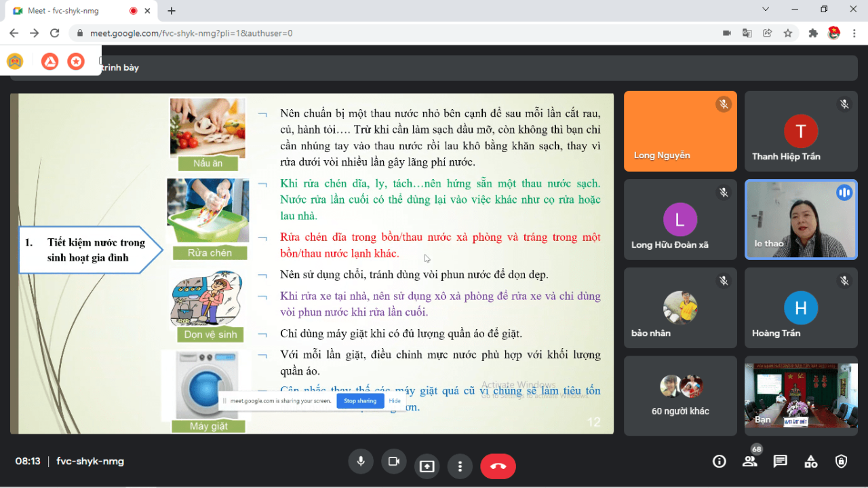
Task: Open the three-dot more options menu
Action: 460,466
